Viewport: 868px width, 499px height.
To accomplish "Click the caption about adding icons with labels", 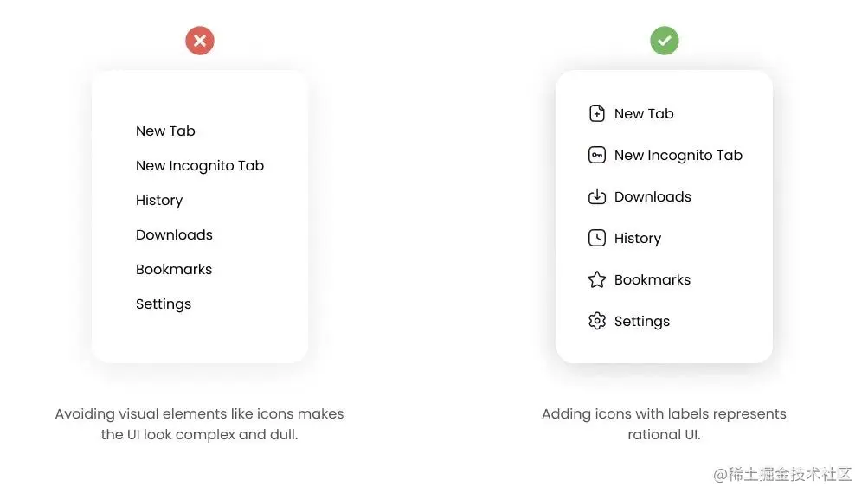I will point(664,424).
